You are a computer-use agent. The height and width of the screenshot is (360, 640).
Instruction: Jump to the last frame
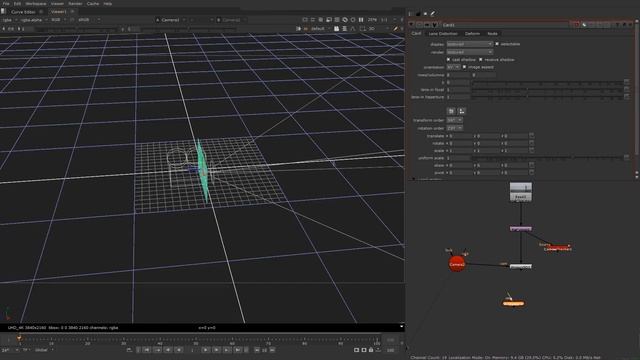238,350
